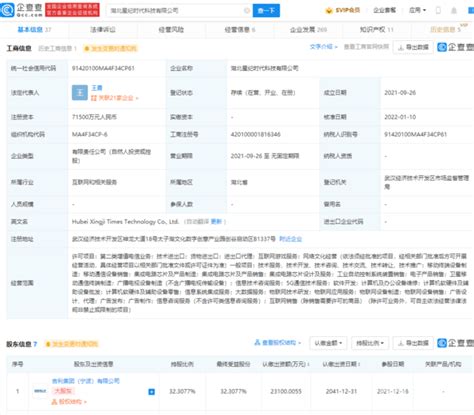The image size is (474, 415).
Task: Open legal representative 王鑫 link
Action: tap(97, 88)
